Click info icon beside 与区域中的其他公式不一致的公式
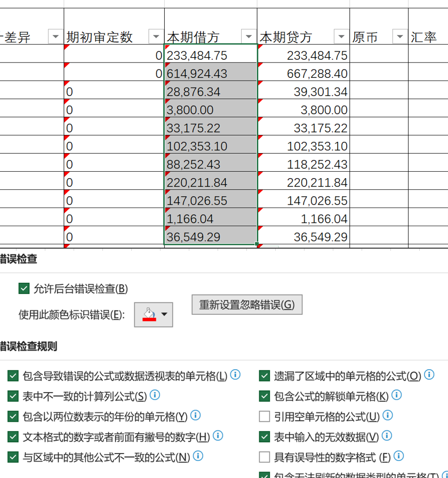Screen dimensions: 448x478 [198, 456]
